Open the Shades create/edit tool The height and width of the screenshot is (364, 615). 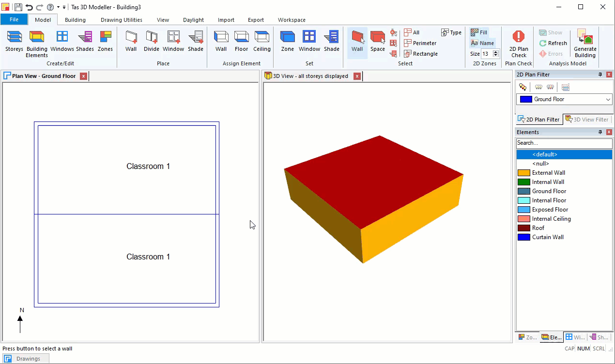(85, 41)
